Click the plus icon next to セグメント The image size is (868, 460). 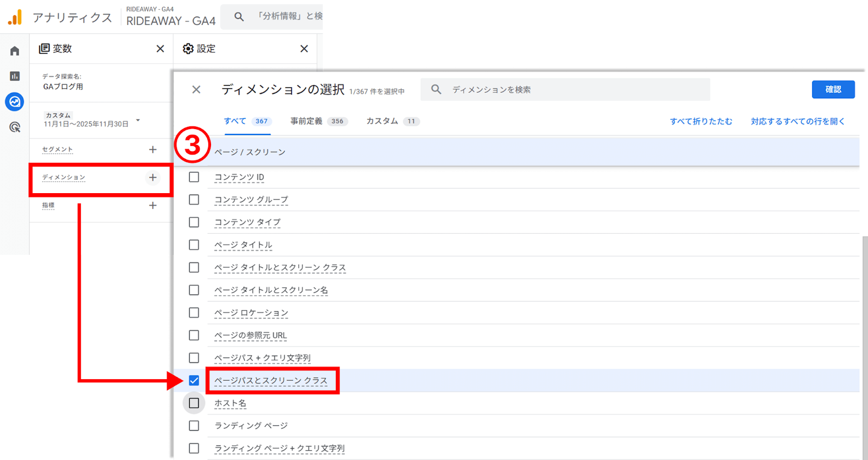tap(152, 150)
